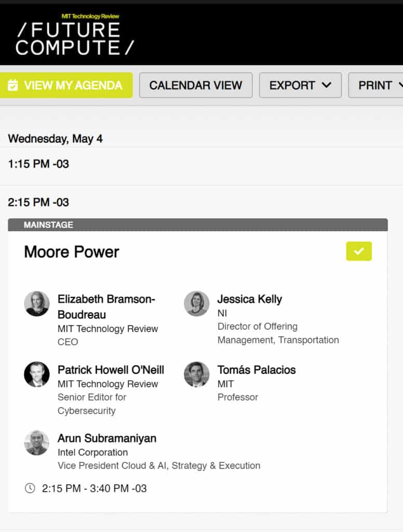Select the 2:15 PM -03 time heading
The height and width of the screenshot is (532, 403).
click(38, 202)
